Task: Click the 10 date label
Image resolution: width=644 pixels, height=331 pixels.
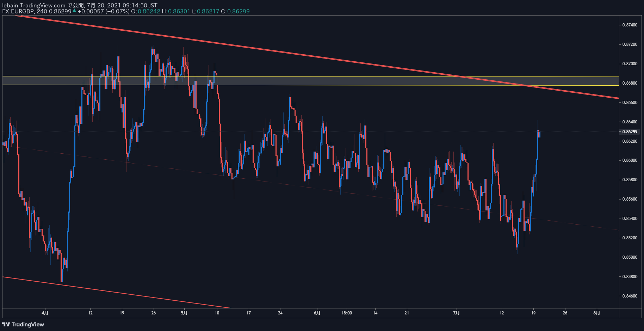Action: 217,313
